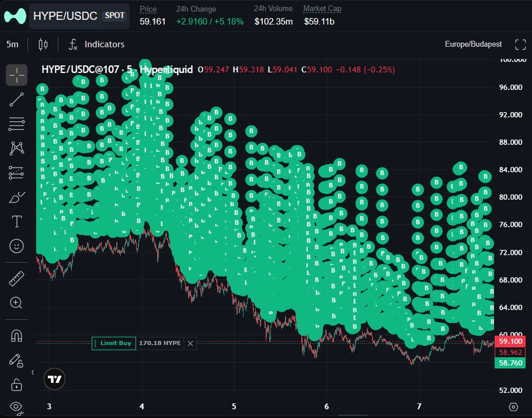Click the 24h Change value
Viewport: 532px width, 418px height.
[210, 22]
